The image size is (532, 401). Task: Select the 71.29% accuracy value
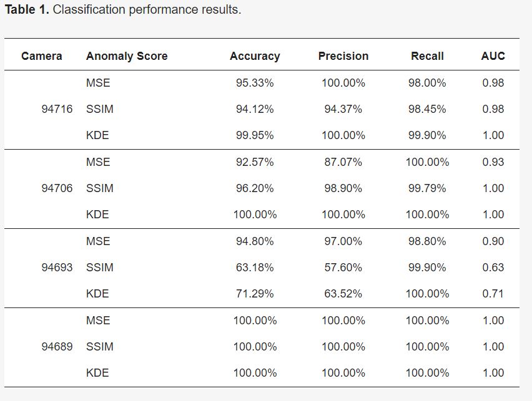[x=255, y=294]
